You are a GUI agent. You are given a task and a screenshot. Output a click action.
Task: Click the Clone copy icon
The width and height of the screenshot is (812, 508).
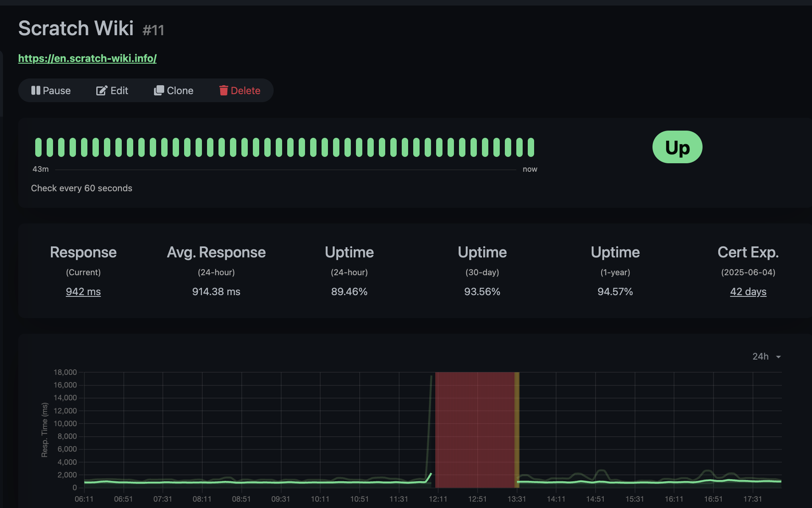(x=159, y=90)
